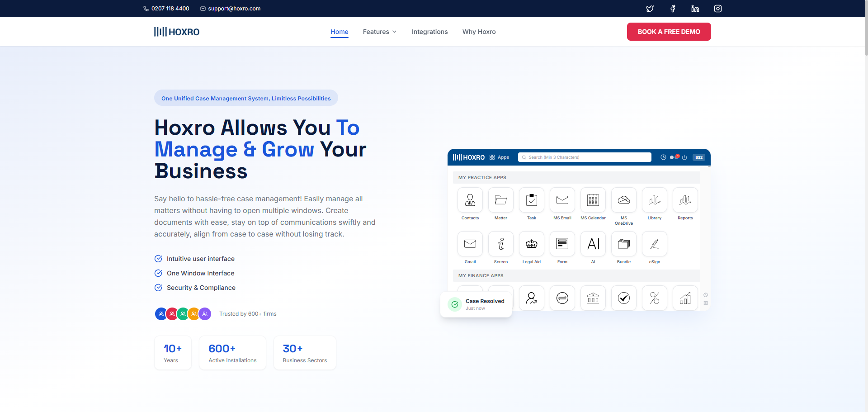Go to the Home nav item
The width and height of the screenshot is (868, 412).
[x=340, y=32]
